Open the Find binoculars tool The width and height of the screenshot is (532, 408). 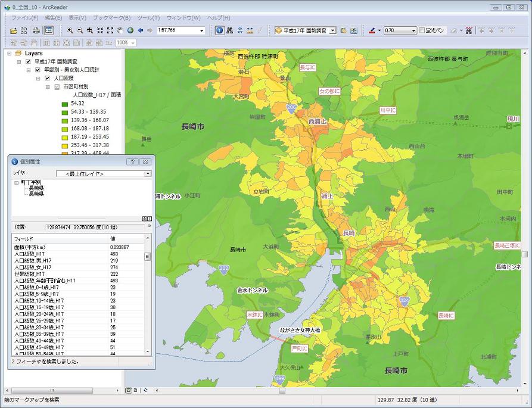tap(229, 30)
